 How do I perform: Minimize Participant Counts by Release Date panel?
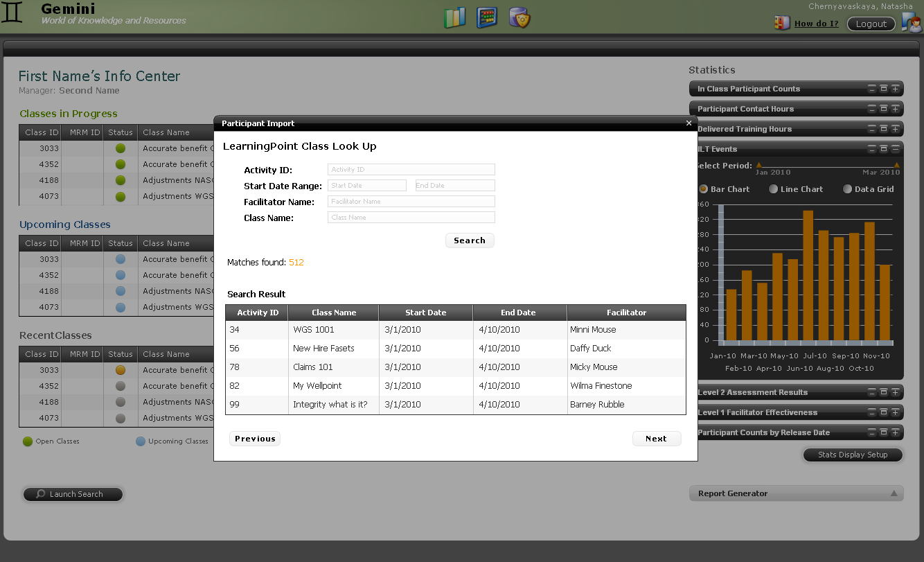point(872,432)
